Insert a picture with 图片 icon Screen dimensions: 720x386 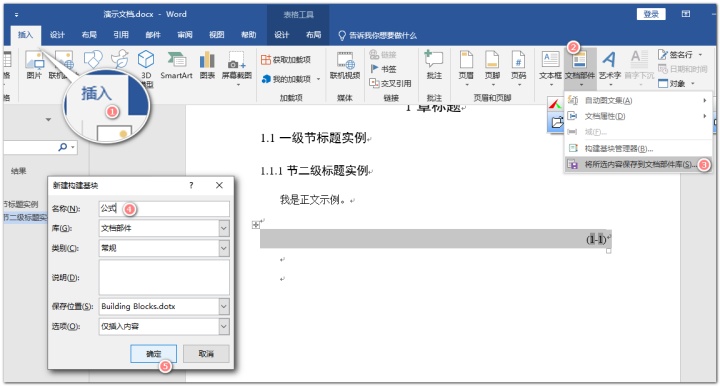click(x=34, y=65)
